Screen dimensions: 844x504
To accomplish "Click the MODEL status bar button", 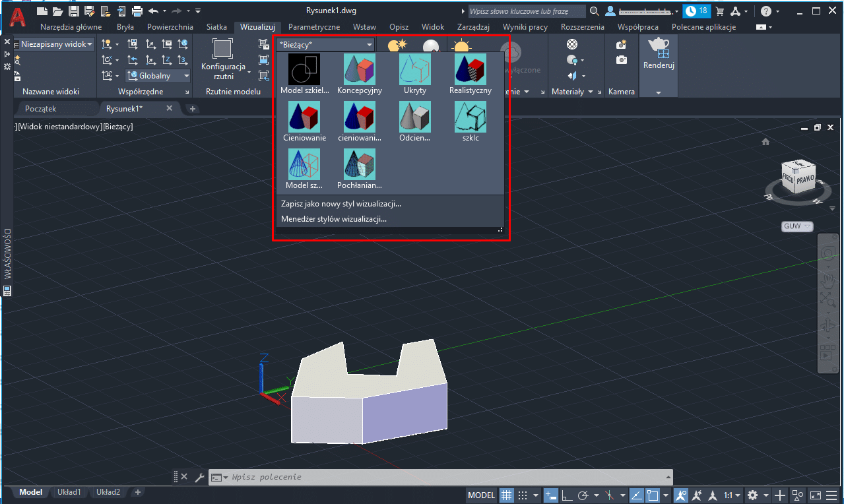I will tap(481, 495).
